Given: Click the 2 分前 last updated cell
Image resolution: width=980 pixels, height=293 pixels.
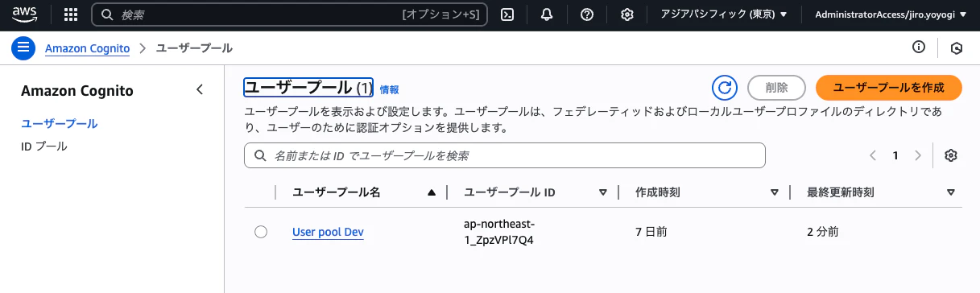Looking at the screenshot, I should click(823, 232).
